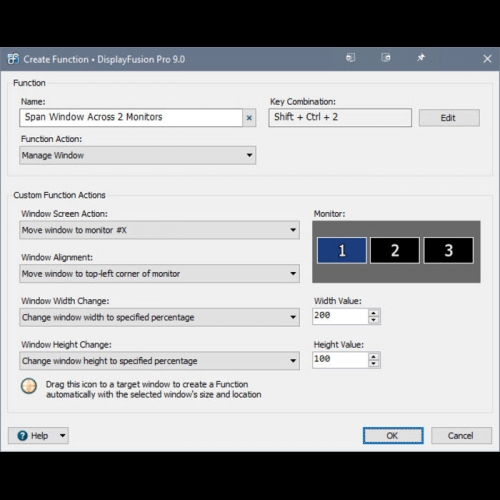Click the target crosshair drag icon
Image resolution: width=500 pixels, height=500 pixels.
(x=29, y=386)
